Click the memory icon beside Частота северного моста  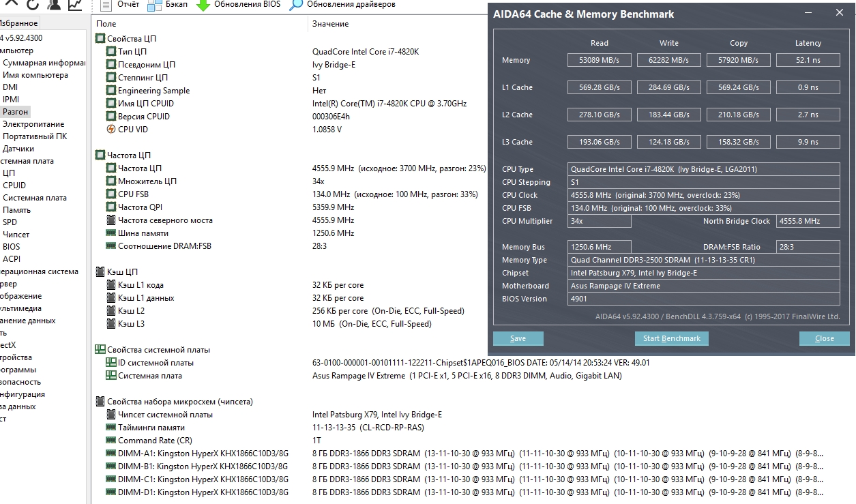(111, 220)
